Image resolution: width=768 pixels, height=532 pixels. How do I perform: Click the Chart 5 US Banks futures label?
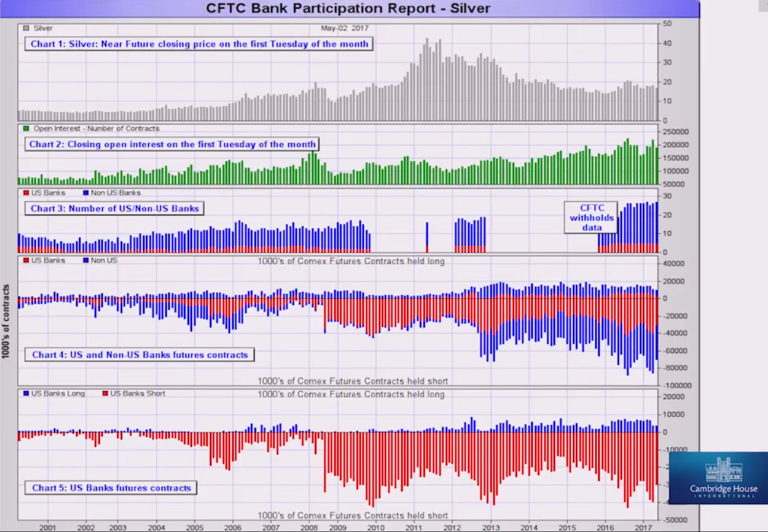coord(111,488)
